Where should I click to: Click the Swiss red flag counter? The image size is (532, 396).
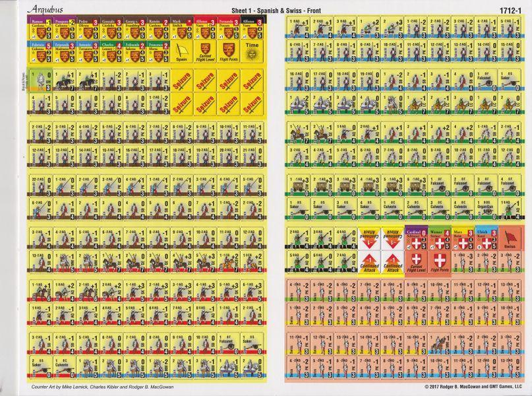510,238
